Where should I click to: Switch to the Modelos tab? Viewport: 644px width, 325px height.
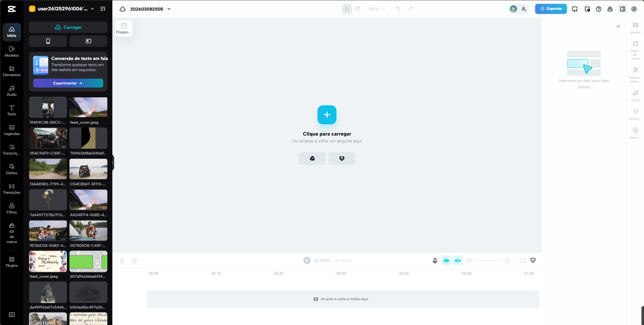12,52
